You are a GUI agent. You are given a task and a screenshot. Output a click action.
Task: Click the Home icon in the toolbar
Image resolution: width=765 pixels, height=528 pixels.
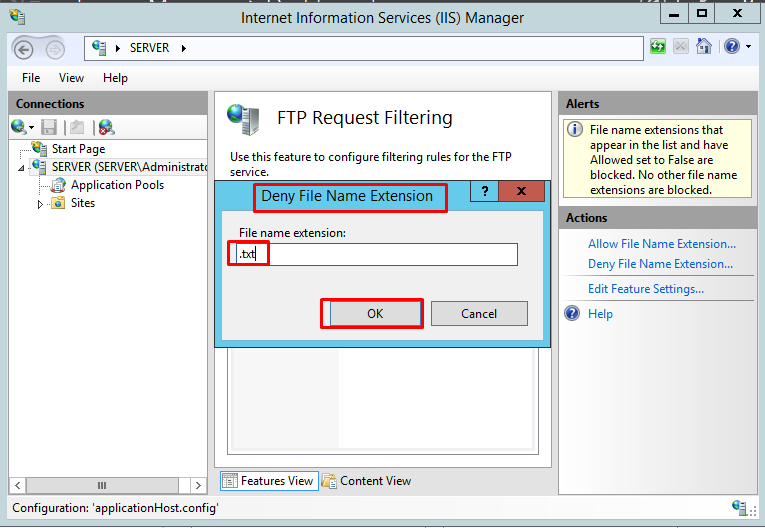[705, 47]
